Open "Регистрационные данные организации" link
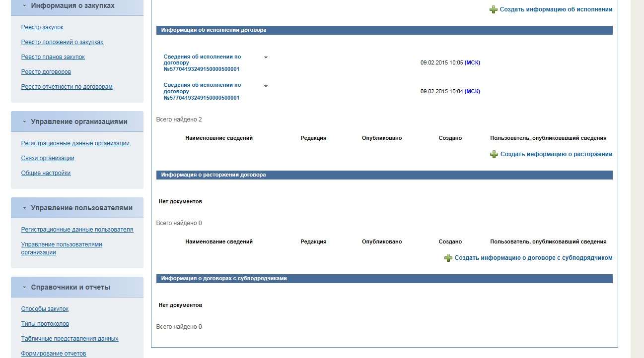 click(x=75, y=143)
